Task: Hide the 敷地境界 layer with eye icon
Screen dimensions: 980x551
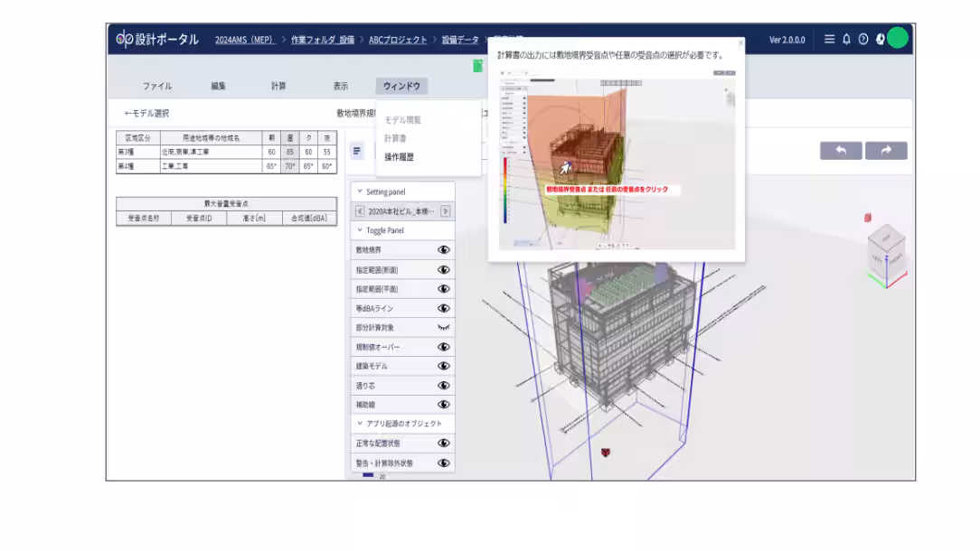Action: coord(444,249)
